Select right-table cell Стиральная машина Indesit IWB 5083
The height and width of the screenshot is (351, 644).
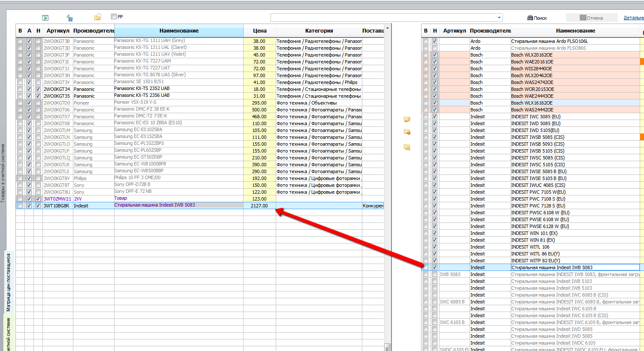point(575,267)
